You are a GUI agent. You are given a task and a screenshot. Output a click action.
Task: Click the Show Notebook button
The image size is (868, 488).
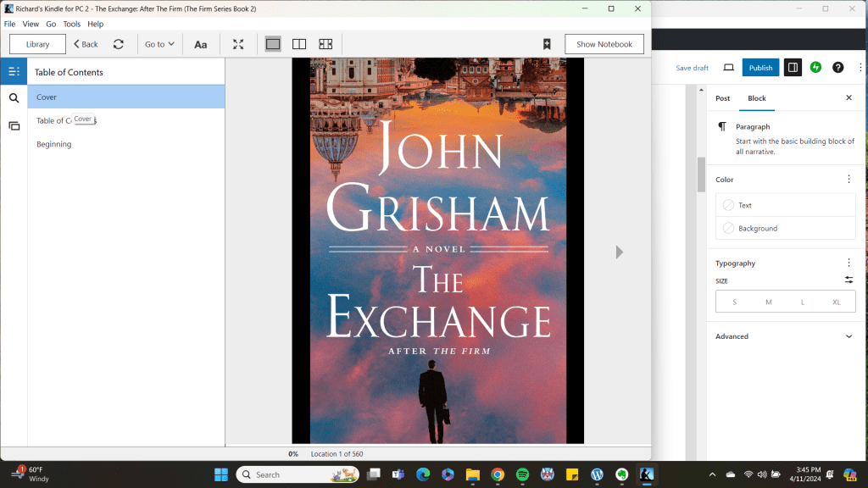[x=604, y=44]
